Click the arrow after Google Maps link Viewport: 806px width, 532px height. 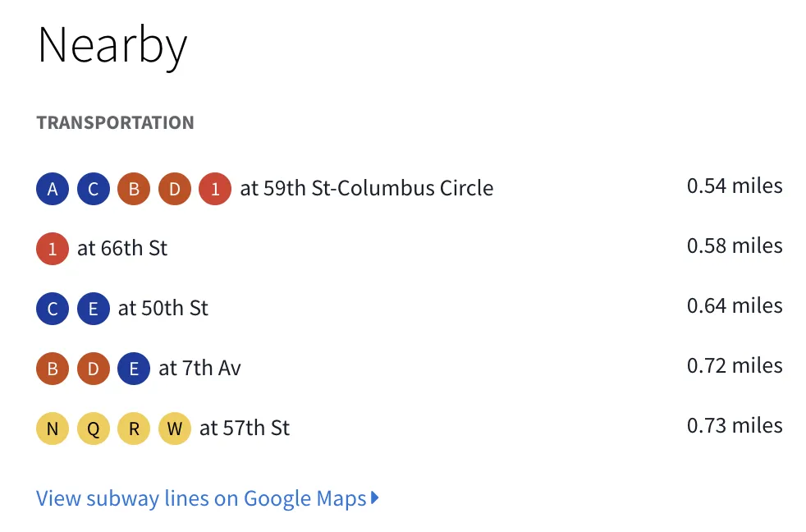pyautogui.click(x=375, y=498)
